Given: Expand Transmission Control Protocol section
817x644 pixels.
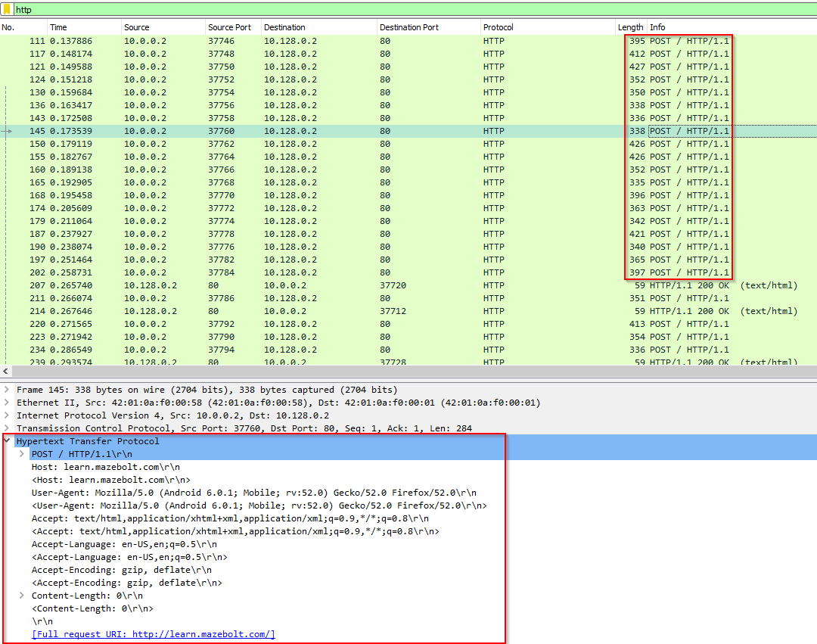Looking at the screenshot, I should tap(7, 428).
